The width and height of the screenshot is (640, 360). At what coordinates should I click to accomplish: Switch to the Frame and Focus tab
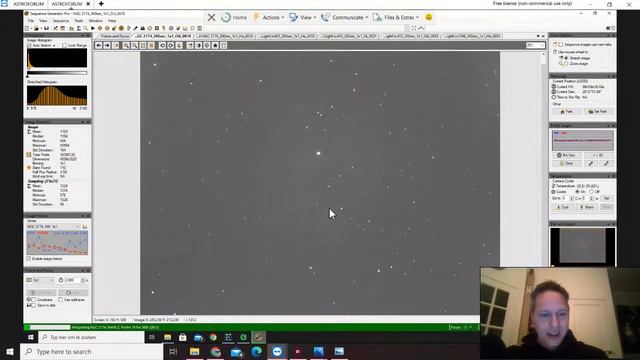[x=114, y=36]
